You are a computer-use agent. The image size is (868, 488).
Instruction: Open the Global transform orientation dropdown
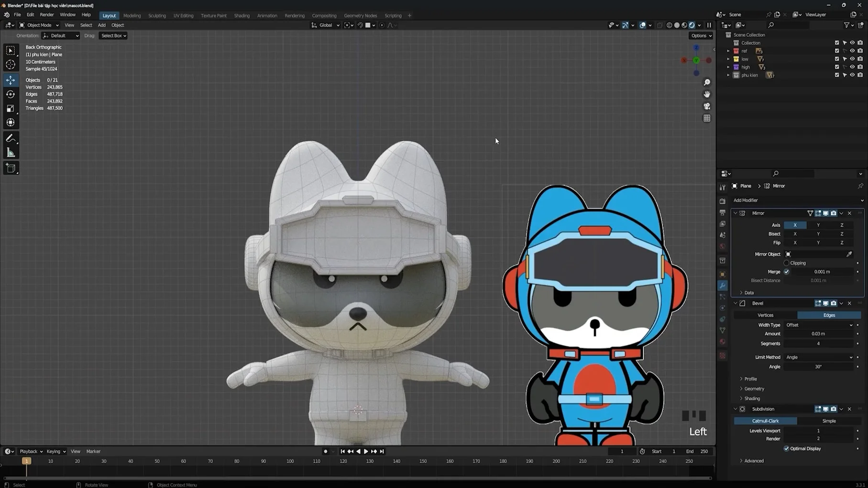325,25
